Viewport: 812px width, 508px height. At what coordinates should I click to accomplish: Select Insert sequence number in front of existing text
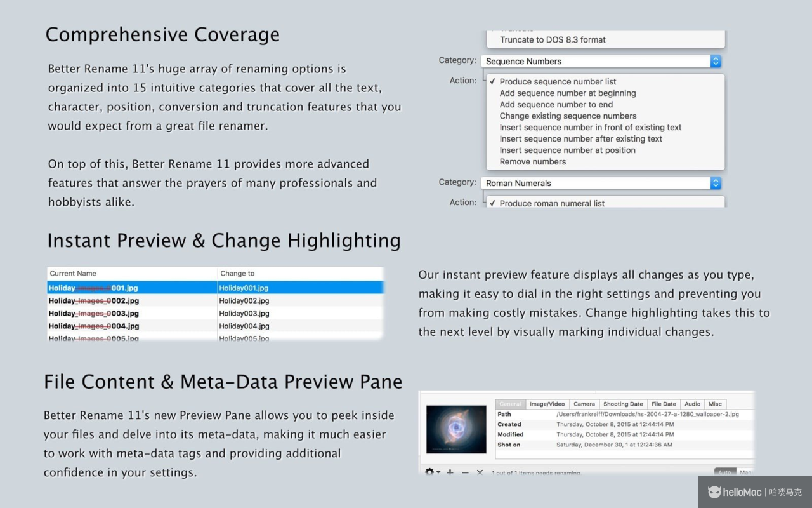click(591, 127)
